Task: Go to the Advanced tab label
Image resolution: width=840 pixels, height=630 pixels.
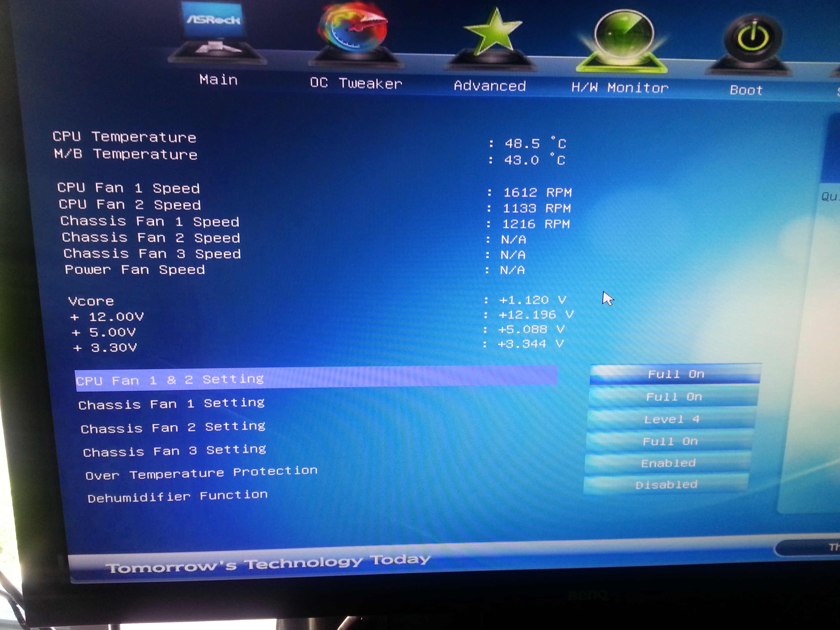Action: coord(490,86)
